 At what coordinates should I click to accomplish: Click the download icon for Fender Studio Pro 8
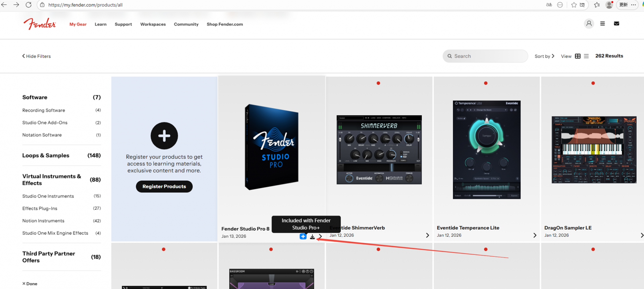click(x=312, y=237)
